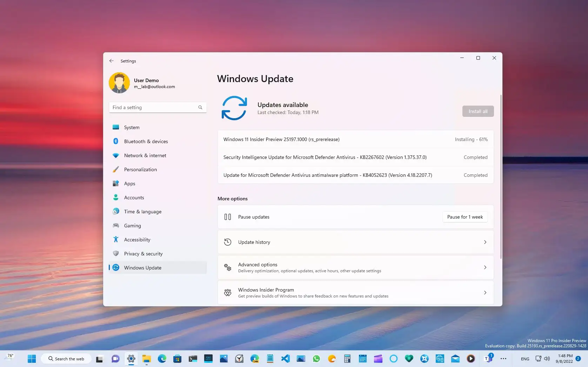
Task: Click the Advanced options gear icon
Action: pos(228,267)
